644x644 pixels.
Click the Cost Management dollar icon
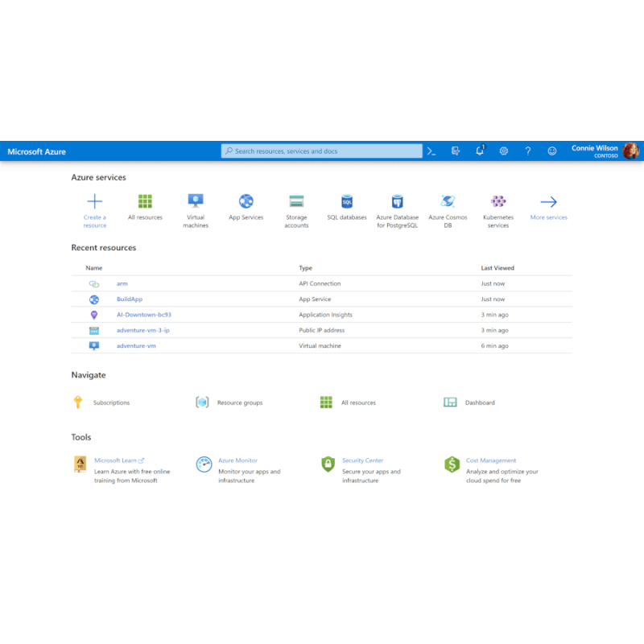click(x=452, y=464)
